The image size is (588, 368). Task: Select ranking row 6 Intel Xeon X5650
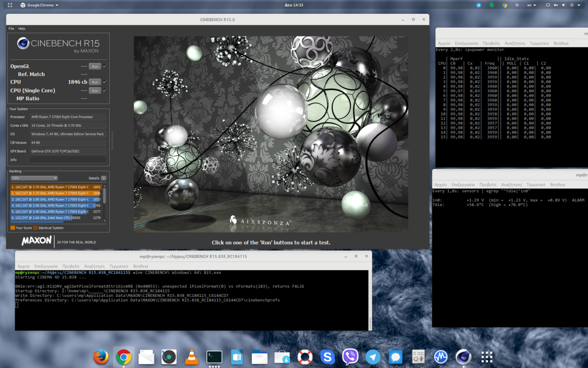click(56, 218)
